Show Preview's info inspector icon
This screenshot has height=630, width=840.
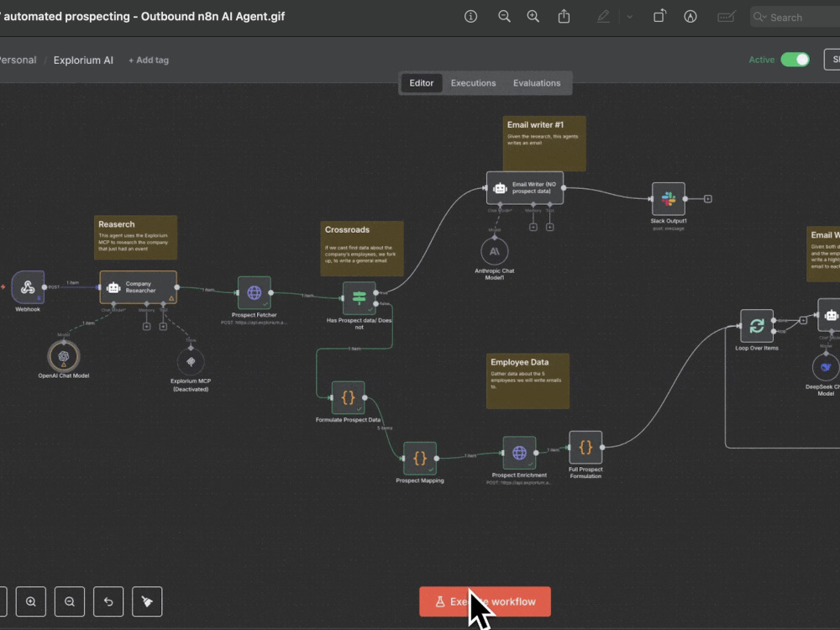coord(471,17)
